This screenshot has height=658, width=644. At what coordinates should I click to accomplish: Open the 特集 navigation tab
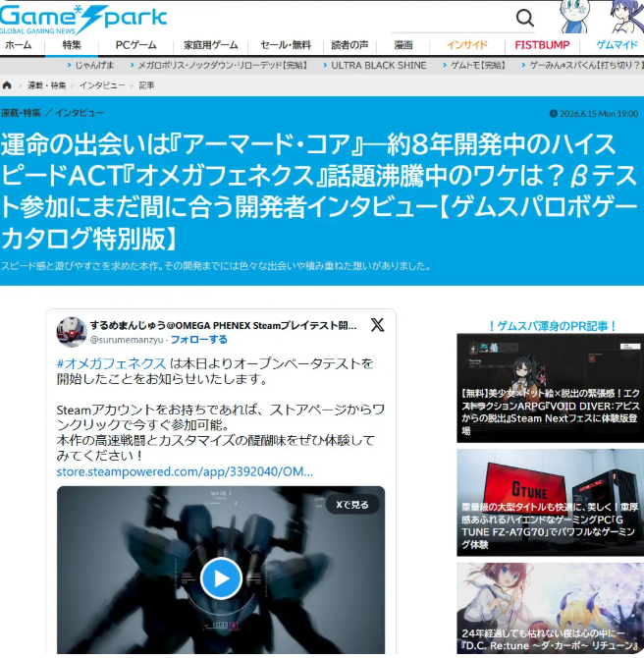(72, 45)
